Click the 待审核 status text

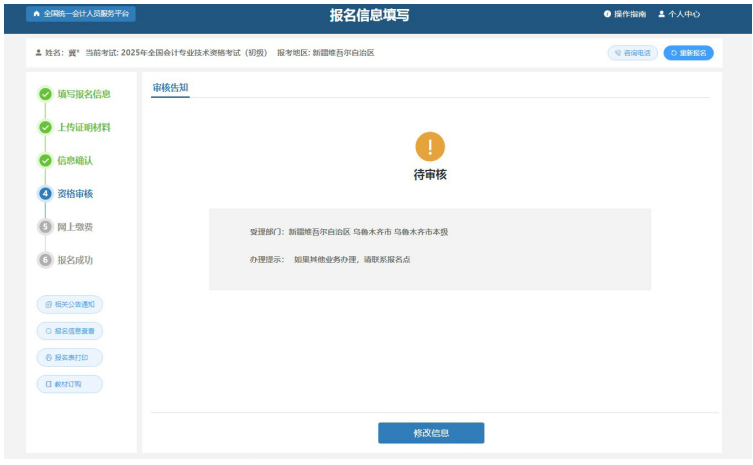click(430, 175)
